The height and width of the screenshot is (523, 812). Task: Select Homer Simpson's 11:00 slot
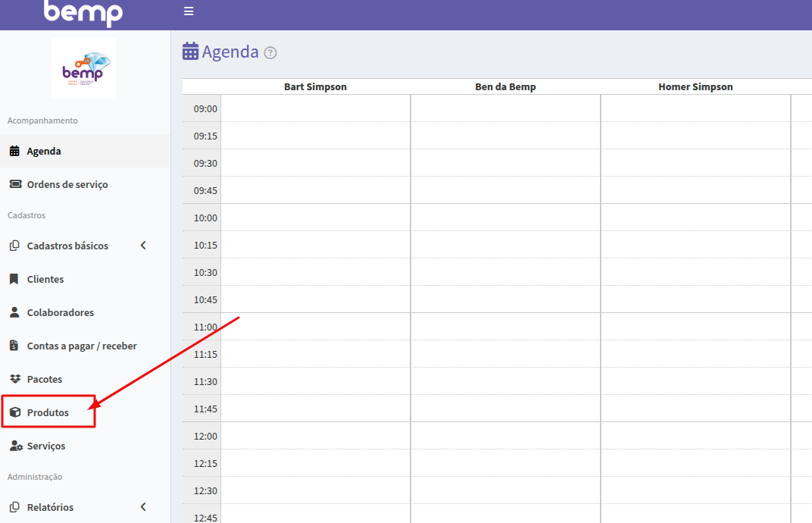click(x=695, y=327)
